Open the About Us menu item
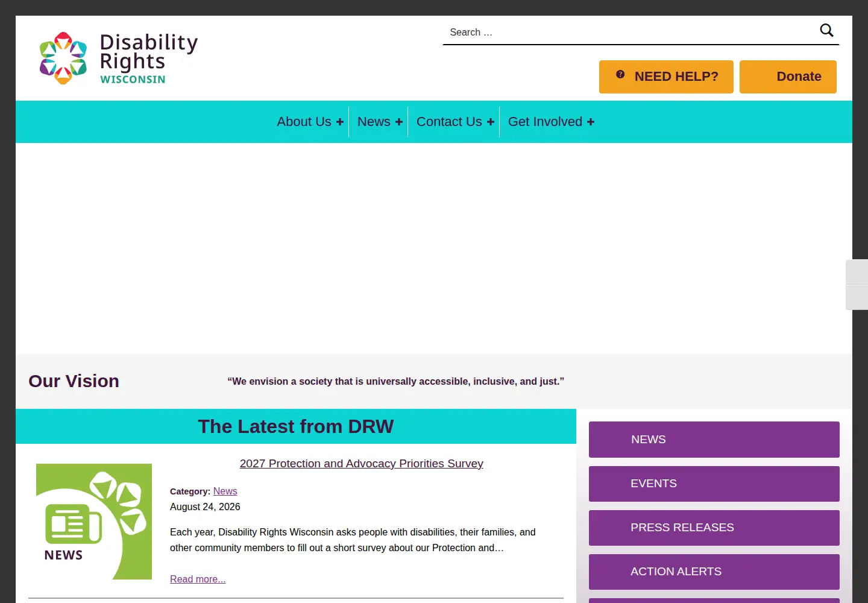 click(x=304, y=122)
